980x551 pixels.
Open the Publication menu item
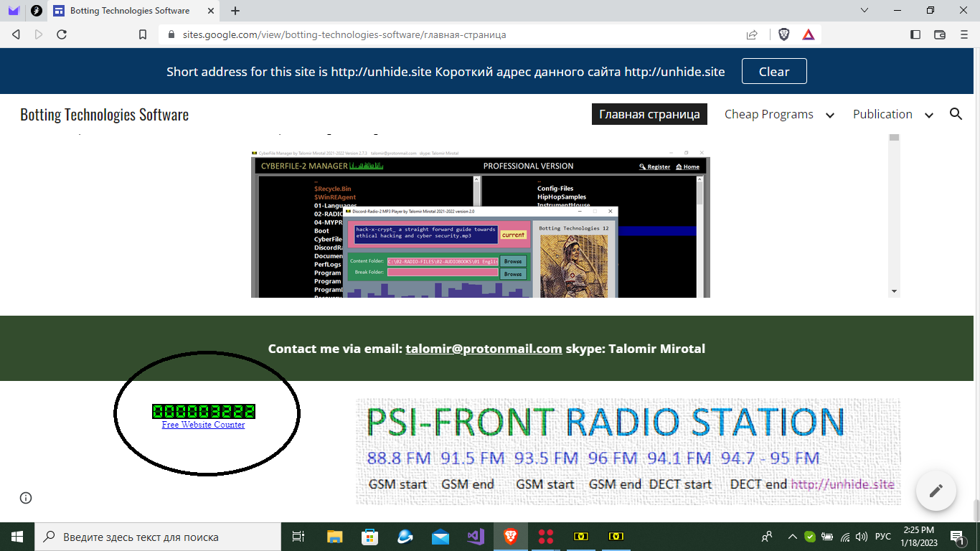[x=882, y=114]
